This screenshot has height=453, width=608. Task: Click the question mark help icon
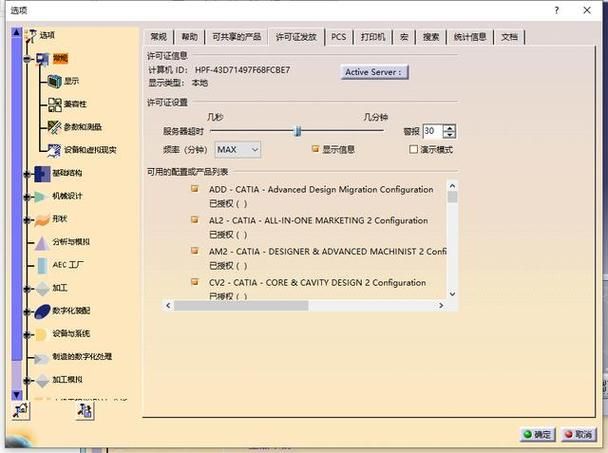tap(557, 10)
